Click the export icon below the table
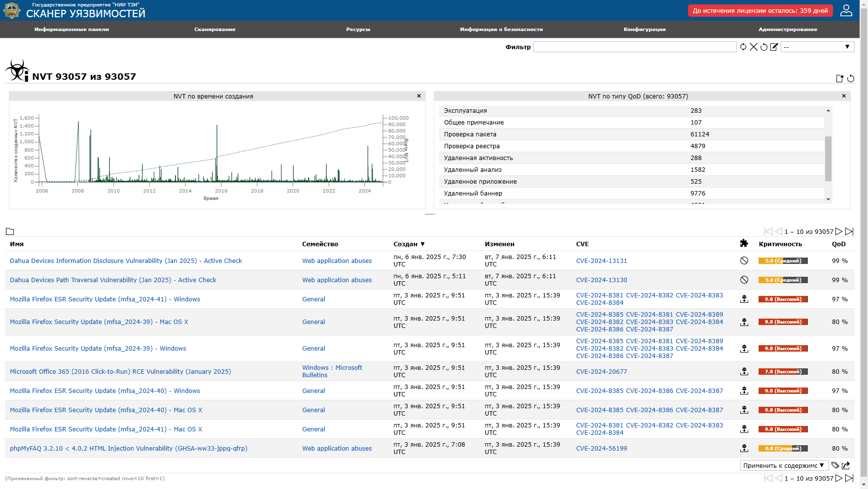Viewport: 868px width, 489px height. (x=846, y=465)
